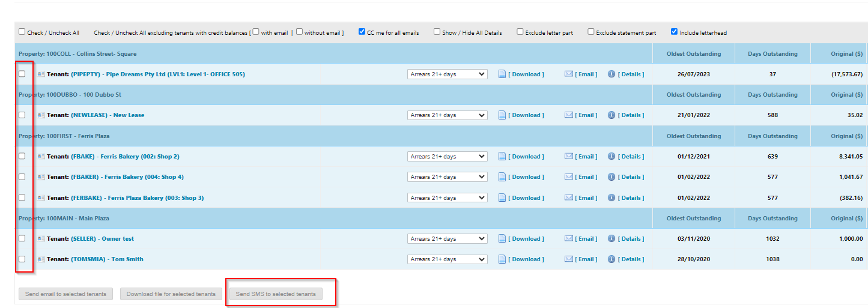
Task: Select checkbox for Owner test tenant
Action: (22, 238)
